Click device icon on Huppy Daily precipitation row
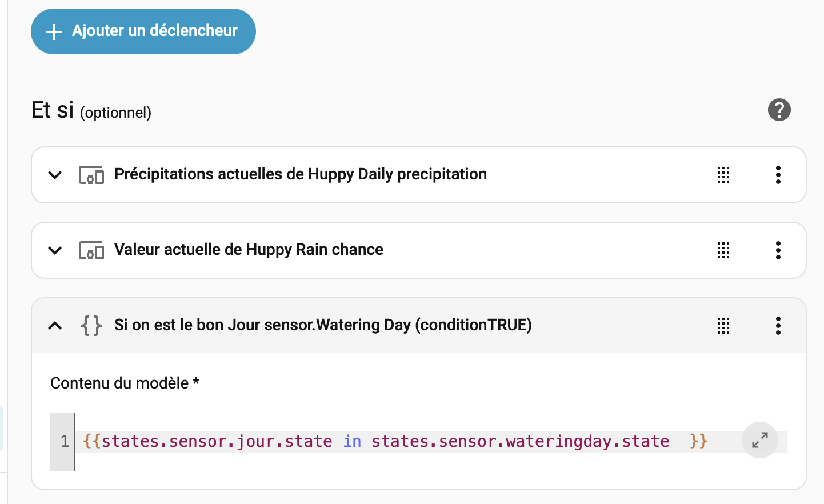The image size is (824, 504). click(x=91, y=175)
